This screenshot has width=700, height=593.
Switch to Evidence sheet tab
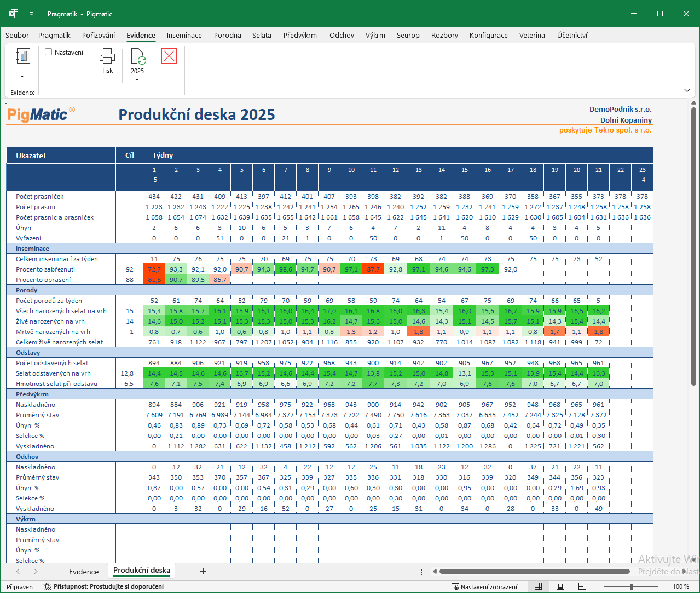84,571
